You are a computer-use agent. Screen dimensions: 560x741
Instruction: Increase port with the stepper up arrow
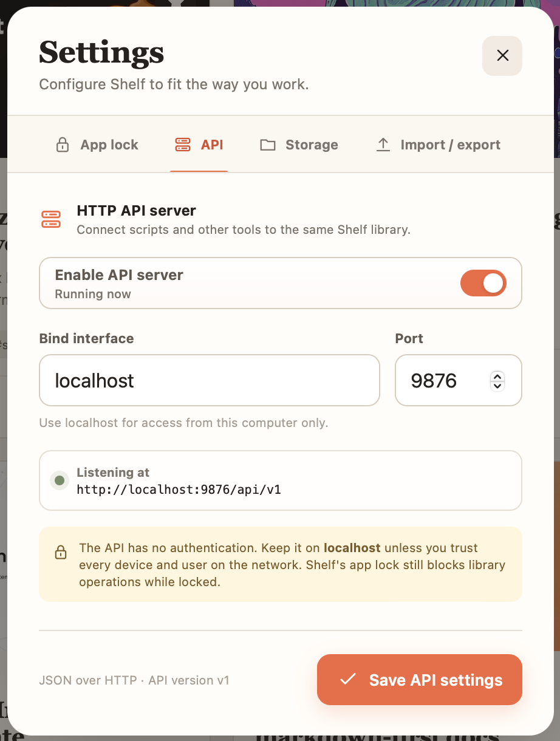(x=497, y=375)
